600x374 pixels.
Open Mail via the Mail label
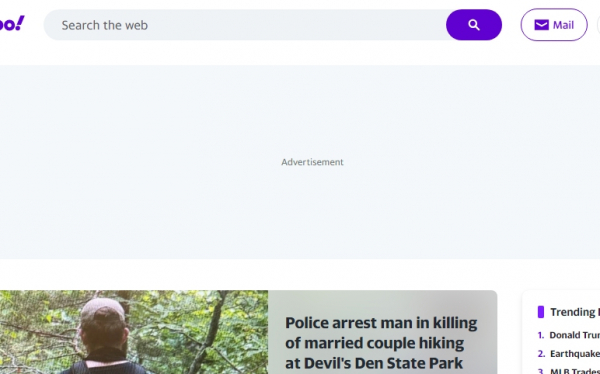pos(563,25)
